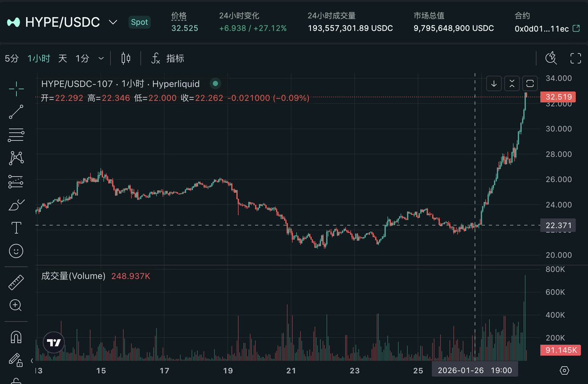Click the 24h change +6.938 / +27.12%
Image resolution: width=588 pixels, height=384 pixels.
(x=253, y=28)
